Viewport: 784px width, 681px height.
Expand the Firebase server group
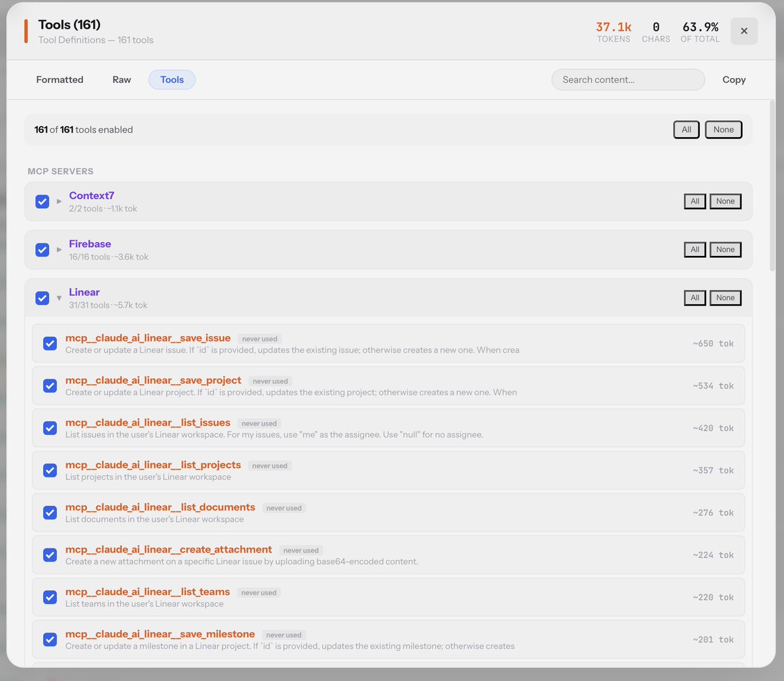(x=59, y=249)
